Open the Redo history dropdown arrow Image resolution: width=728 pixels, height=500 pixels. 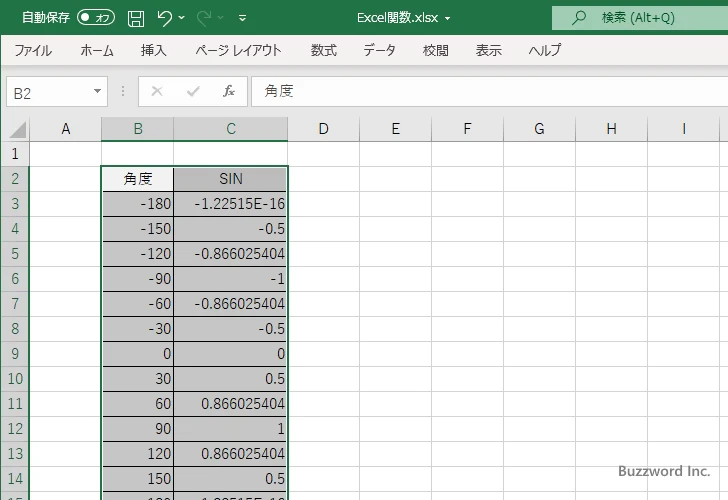click(x=221, y=18)
